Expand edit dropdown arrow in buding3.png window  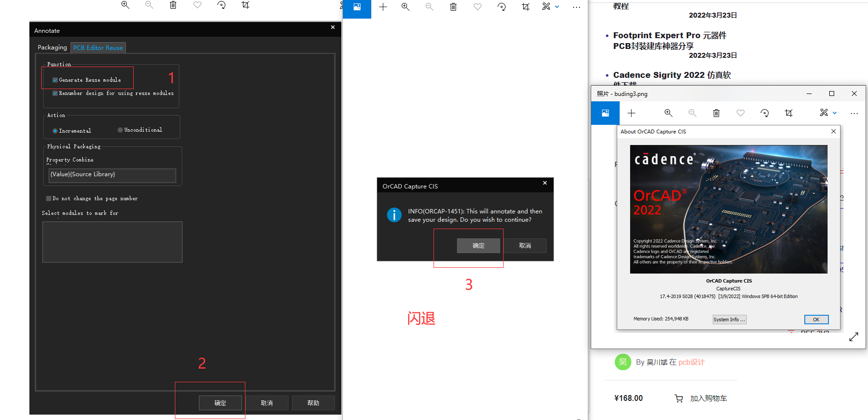coord(835,113)
